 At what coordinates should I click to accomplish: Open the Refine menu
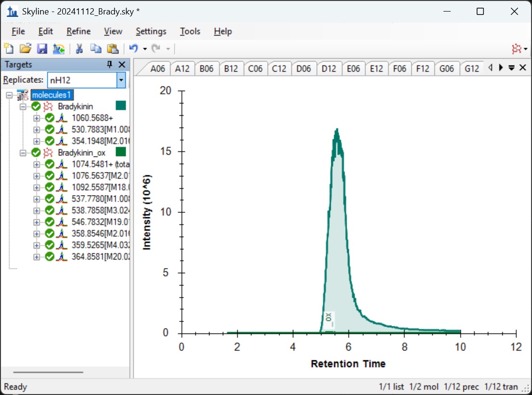pos(78,31)
